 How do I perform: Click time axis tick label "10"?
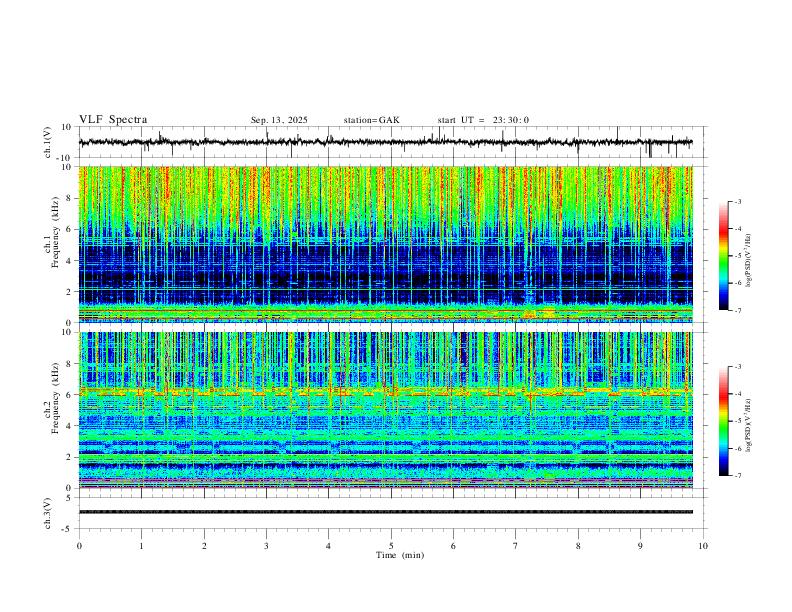[703, 546]
